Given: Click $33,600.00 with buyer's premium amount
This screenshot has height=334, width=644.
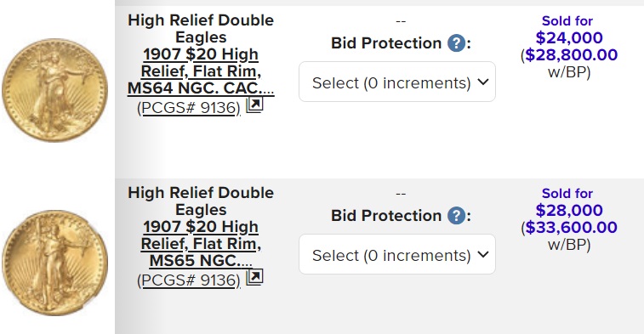Looking at the screenshot, I should pos(572,227).
